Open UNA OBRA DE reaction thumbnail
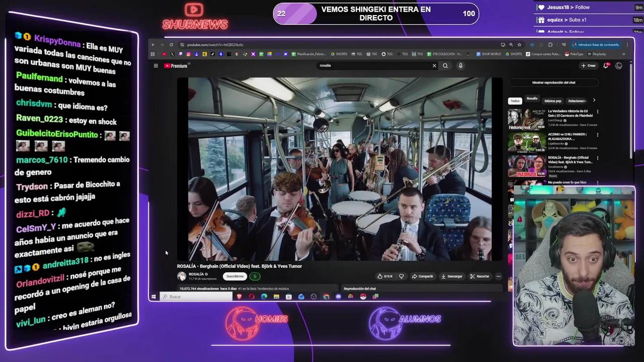The height and width of the screenshot is (362, 644). click(527, 166)
